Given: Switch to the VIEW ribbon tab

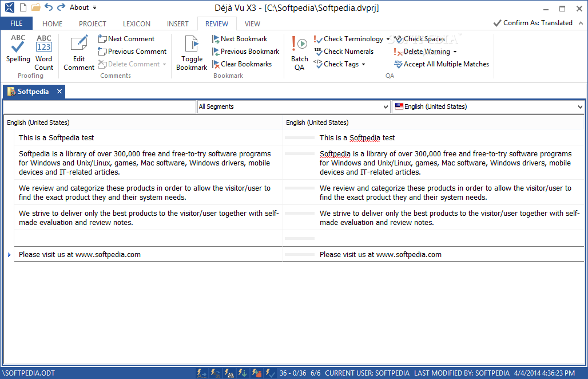Looking at the screenshot, I should point(252,24).
